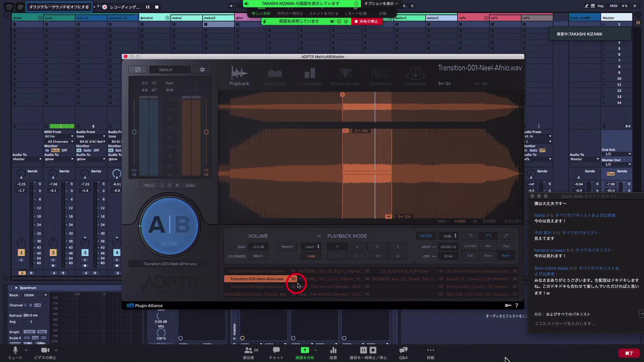The width and height of the screenshot is (644, 362).
Task: Select cue point 1 in Playback Mode
Action: pyautogui.click(x=337, y=247)
